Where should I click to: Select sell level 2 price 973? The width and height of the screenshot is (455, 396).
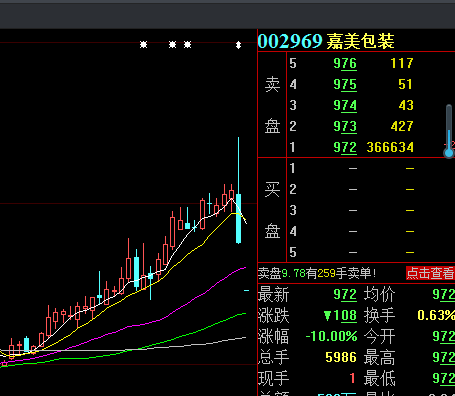(x=345, y=126)
